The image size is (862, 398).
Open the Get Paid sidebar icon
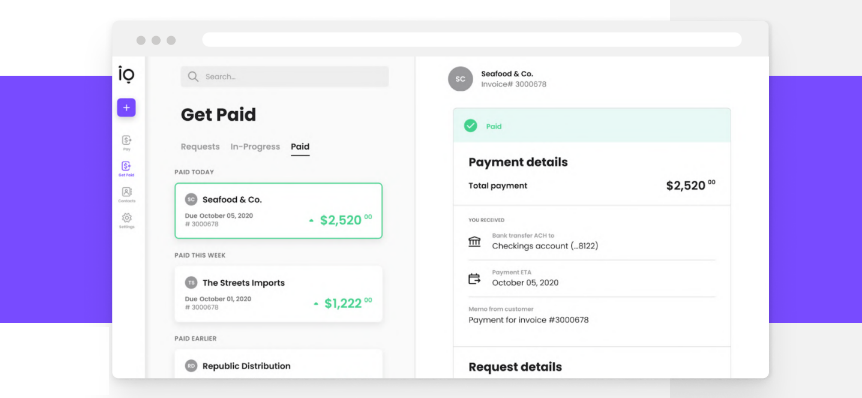click(x=126, y=169)
